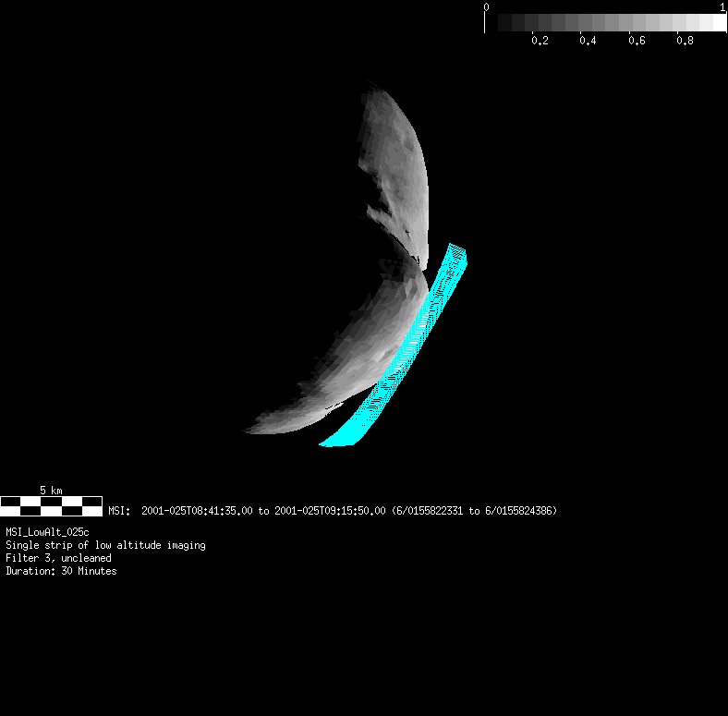This screenshot has width=728, height=716.
Task: Click the colorbar minimum label '0'
Action: (486, 7)
